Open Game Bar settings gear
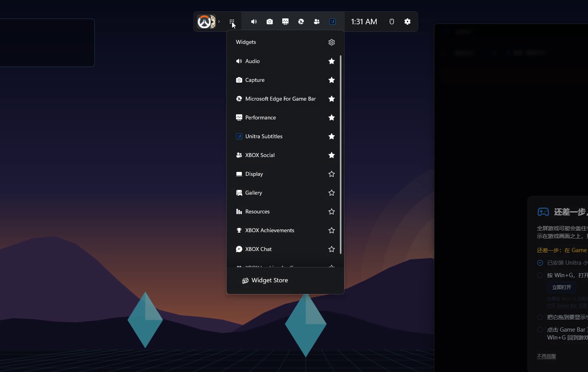The width and height of the screenshot is (588, 372). point(408,22)
